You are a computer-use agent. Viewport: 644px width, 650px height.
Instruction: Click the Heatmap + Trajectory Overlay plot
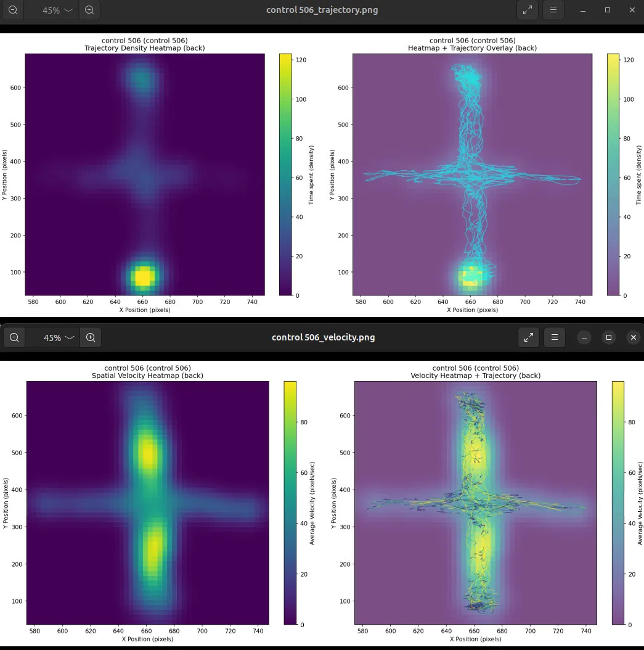(x=472, y=174)
